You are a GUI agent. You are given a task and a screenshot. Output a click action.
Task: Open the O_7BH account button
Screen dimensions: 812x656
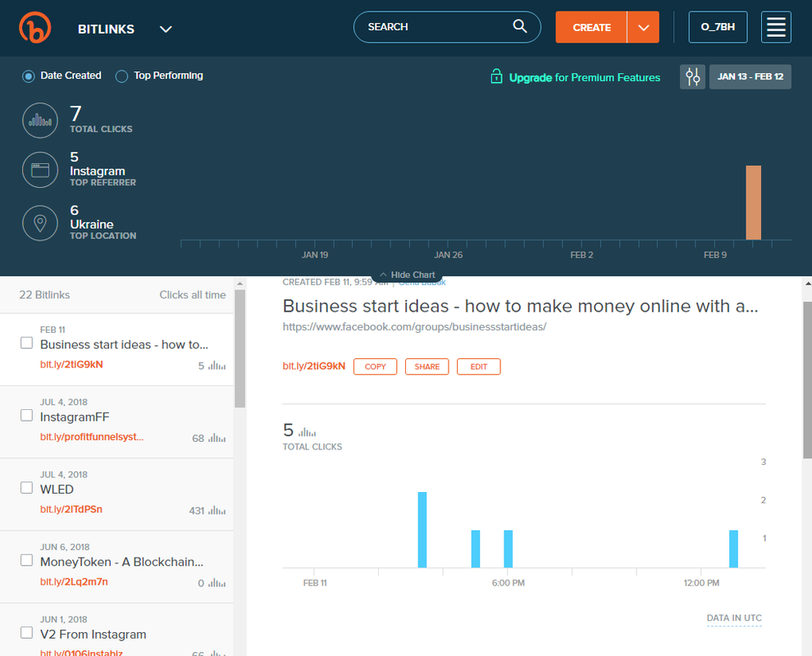[x=718, y=27]
